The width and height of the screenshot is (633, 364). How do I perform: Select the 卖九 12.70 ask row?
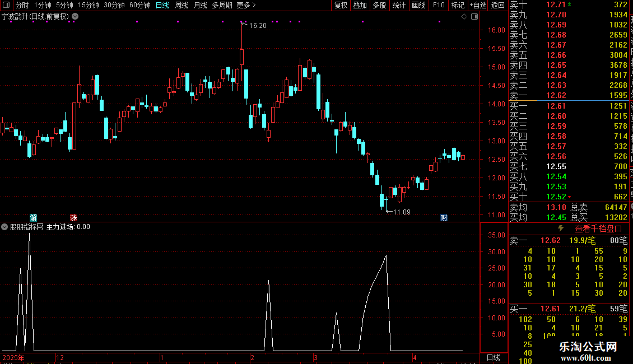[x=569, y=15]
